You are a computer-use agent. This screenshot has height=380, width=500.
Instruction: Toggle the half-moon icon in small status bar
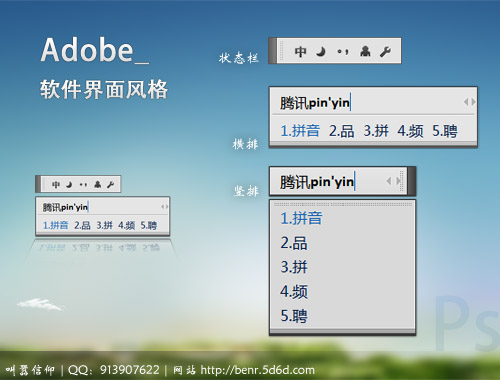pyautogui.click(x=69, y=184)
